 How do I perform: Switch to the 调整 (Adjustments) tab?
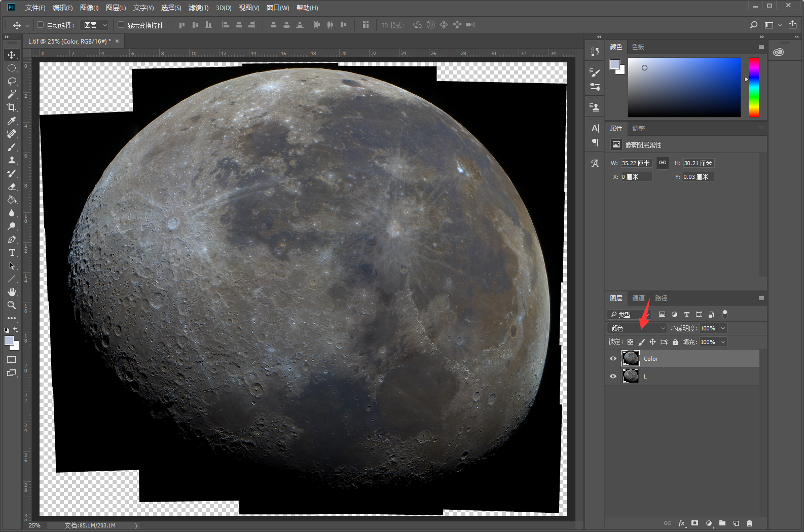coord(638,129)
